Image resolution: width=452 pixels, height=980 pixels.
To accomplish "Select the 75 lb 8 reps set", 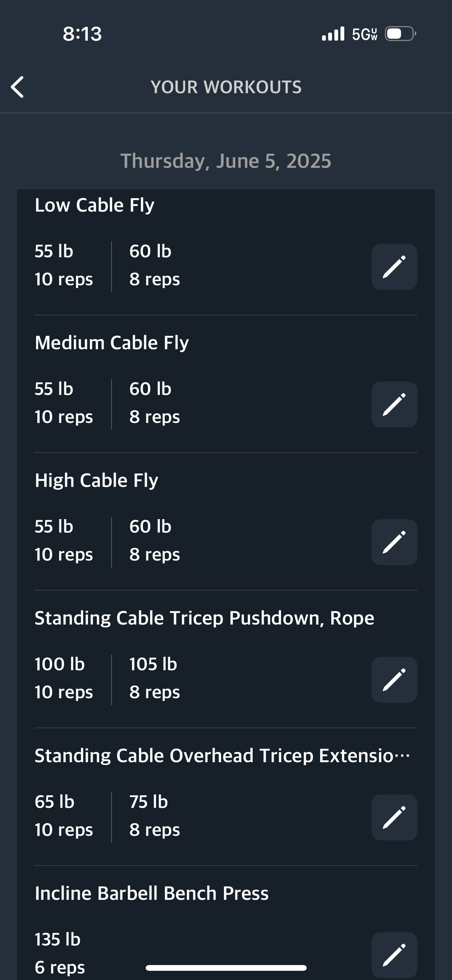I will (x=155, y=816).
